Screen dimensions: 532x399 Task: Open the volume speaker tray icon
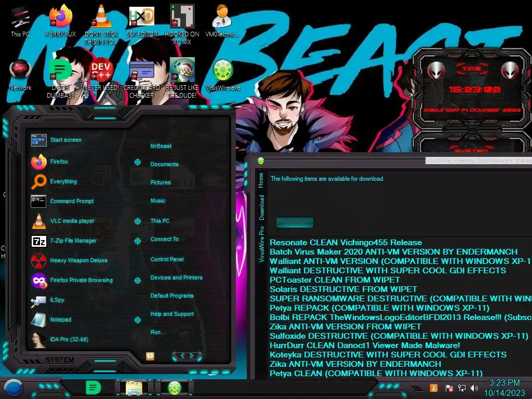pyautogui.click(x=474, y=388)
